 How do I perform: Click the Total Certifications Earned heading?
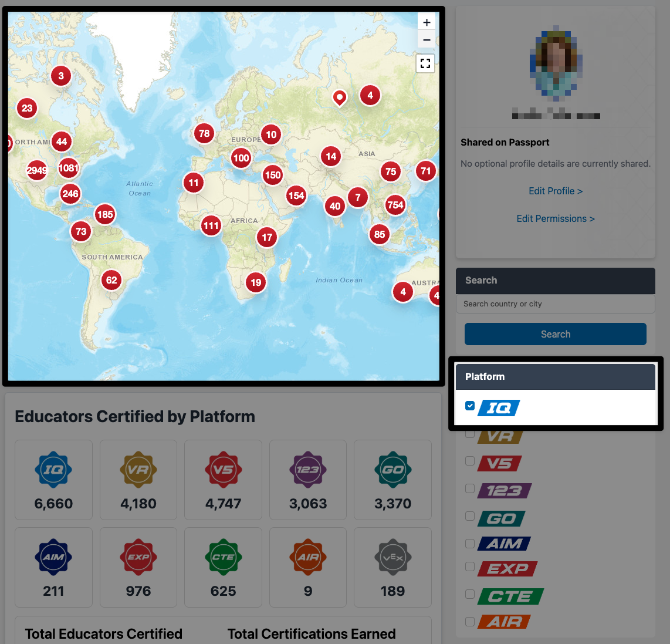click(x=312, y=634)
